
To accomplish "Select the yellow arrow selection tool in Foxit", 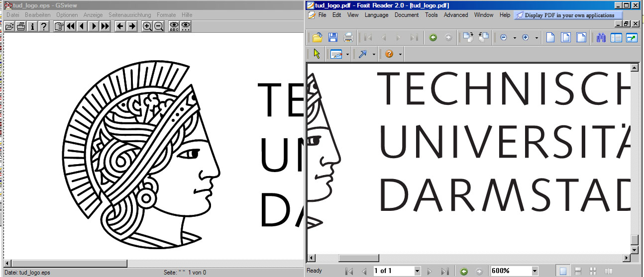I will [x=318, y=54].
